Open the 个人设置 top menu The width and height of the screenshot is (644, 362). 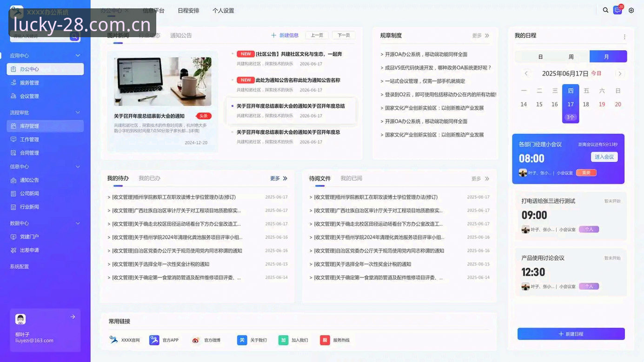tap(223, 11)
